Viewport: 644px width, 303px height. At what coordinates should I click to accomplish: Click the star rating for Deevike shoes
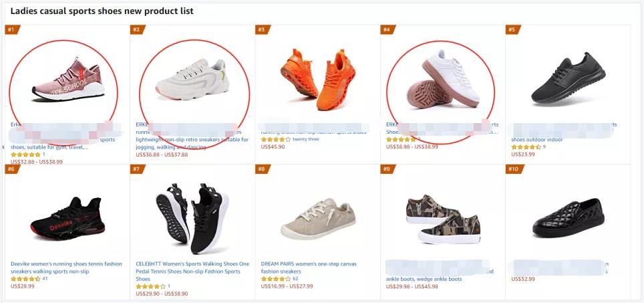point(25,279)
